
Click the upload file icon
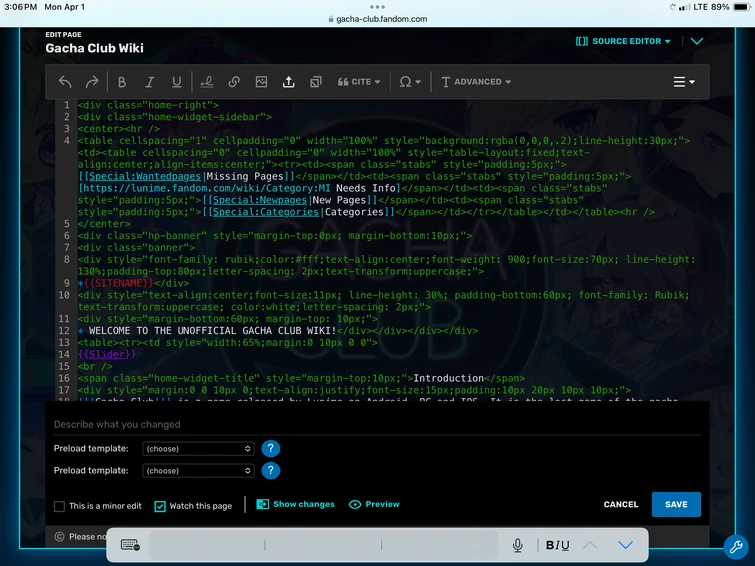point(289,82)
